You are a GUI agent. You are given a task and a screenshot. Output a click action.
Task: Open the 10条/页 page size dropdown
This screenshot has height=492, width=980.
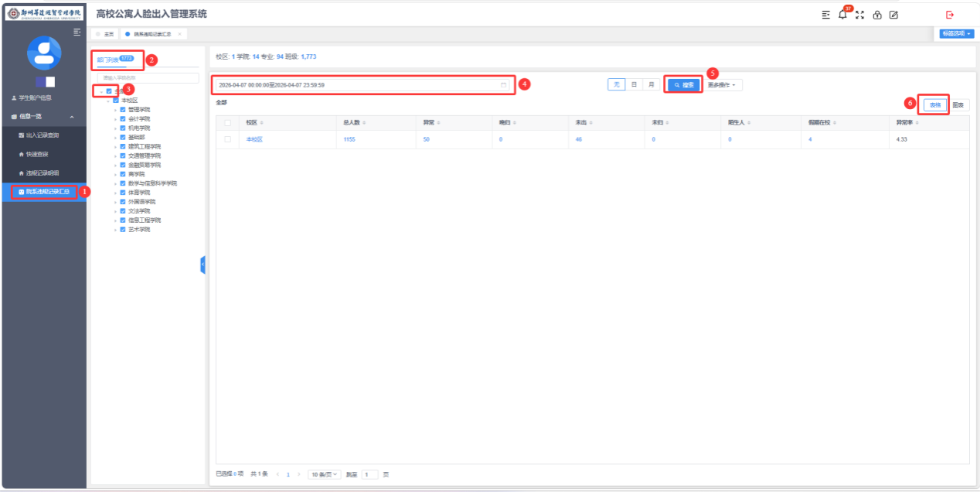tap(324, 474)
